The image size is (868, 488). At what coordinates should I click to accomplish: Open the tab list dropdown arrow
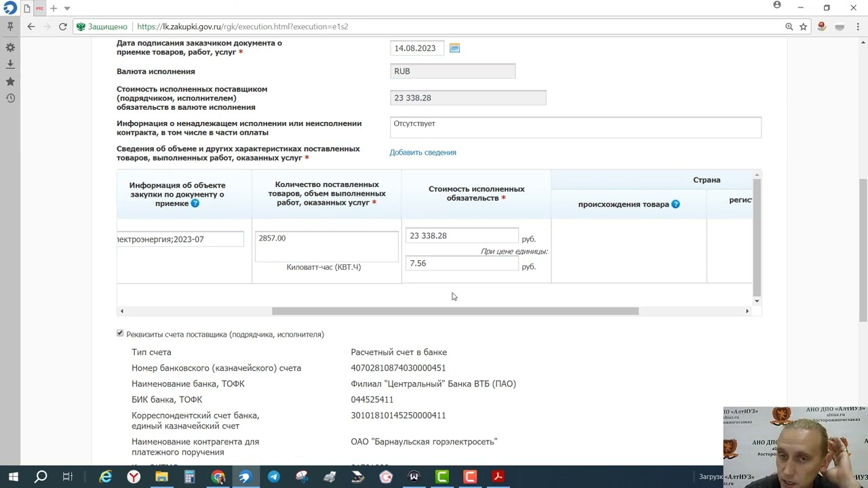(x=67, y=8)
